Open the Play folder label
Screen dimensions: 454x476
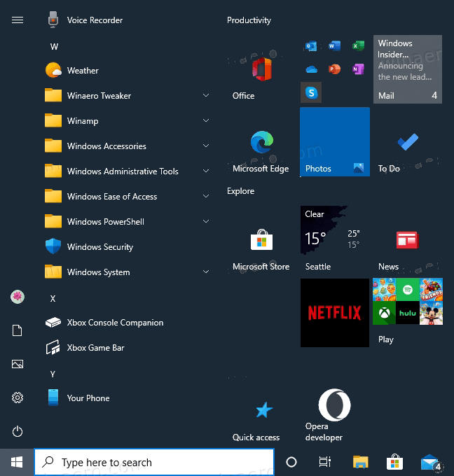coord(385,339)
